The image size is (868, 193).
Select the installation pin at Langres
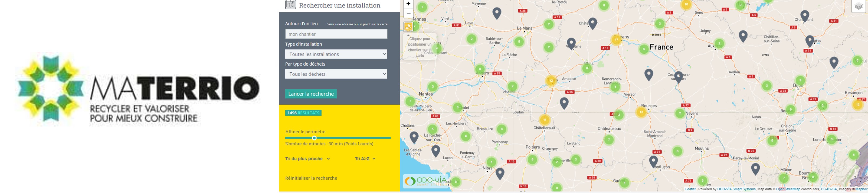(x=809, y=41)
